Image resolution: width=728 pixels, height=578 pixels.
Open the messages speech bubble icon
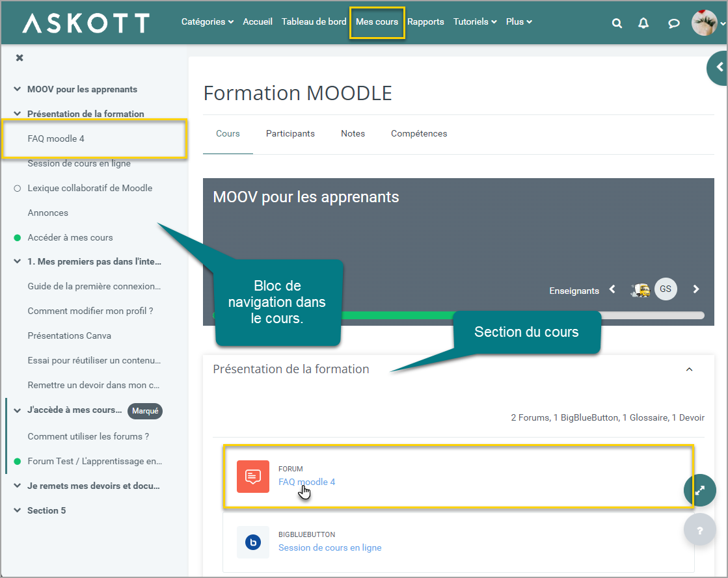point(674,23)
